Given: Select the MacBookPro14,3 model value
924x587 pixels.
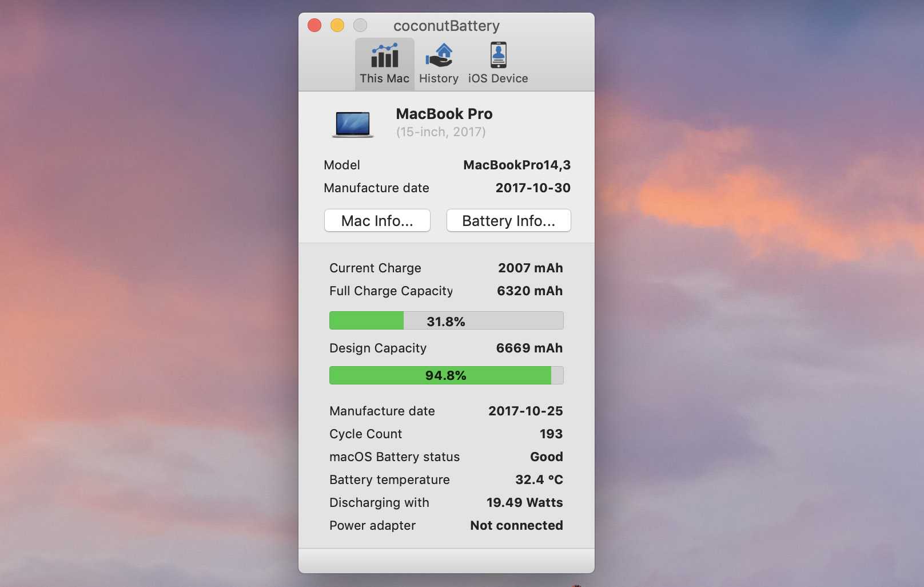Looking at the screenshot, I should pos(516,165).
